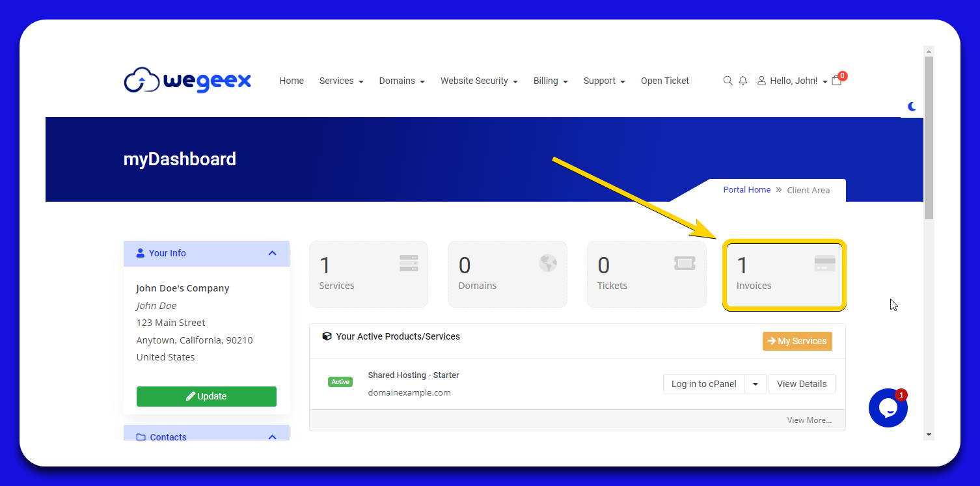Open the Domains count tile

[x=507, y=274]
